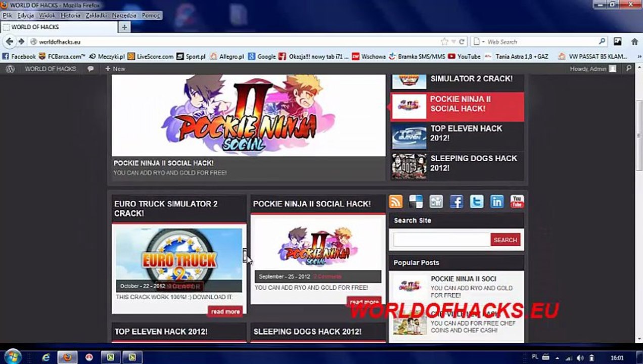
Task: Click the large Pockie Ninja slider banner
Action: [249, 115]
